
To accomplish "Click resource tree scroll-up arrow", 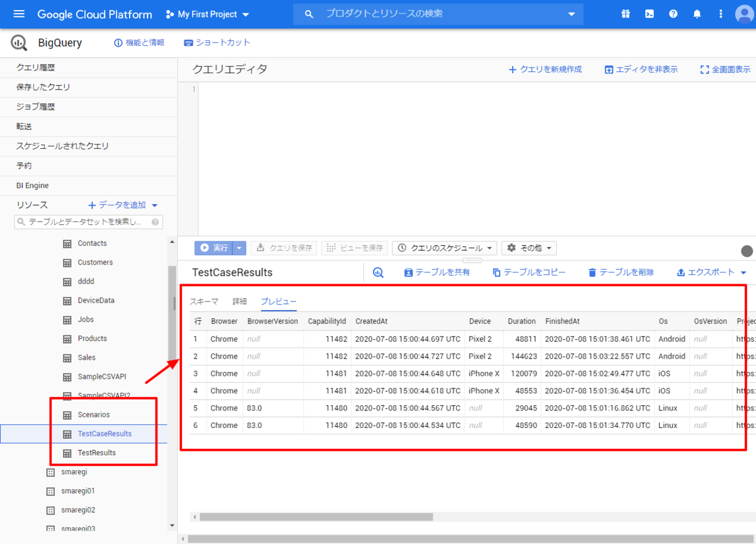I will coord(173,241).
